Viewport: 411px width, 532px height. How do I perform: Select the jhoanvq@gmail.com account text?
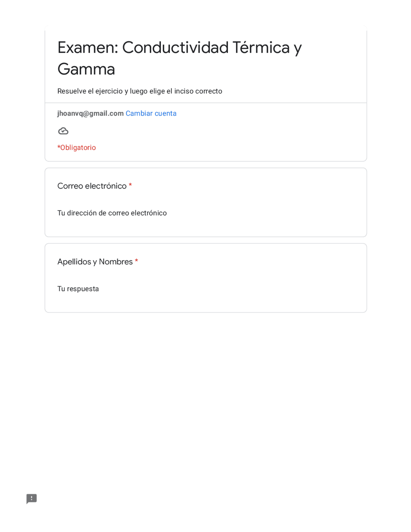click(90, 113)
